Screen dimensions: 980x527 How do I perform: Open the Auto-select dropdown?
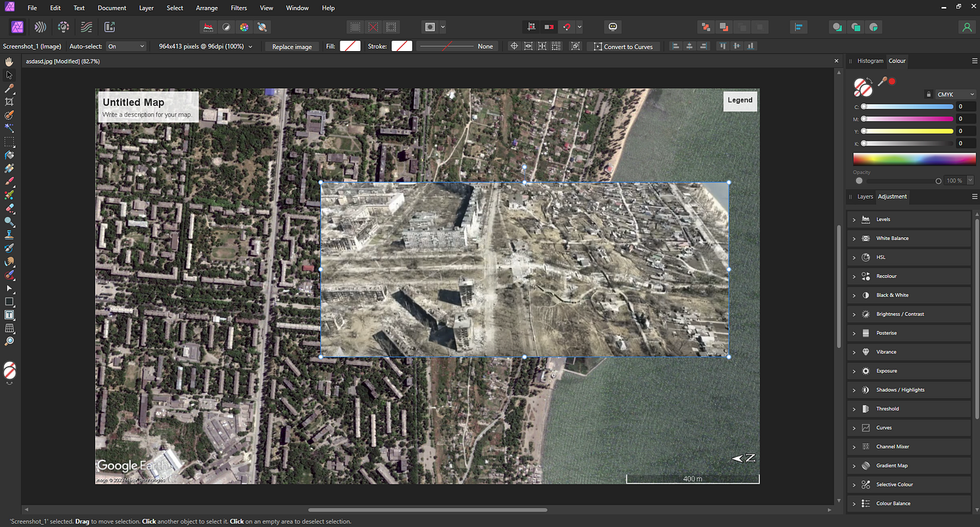pos(126,46)
